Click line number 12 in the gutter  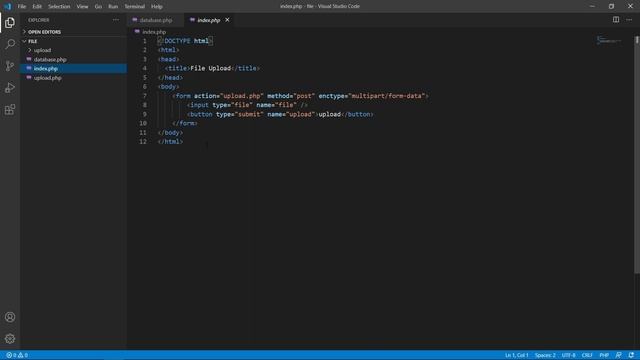point(143,142)
